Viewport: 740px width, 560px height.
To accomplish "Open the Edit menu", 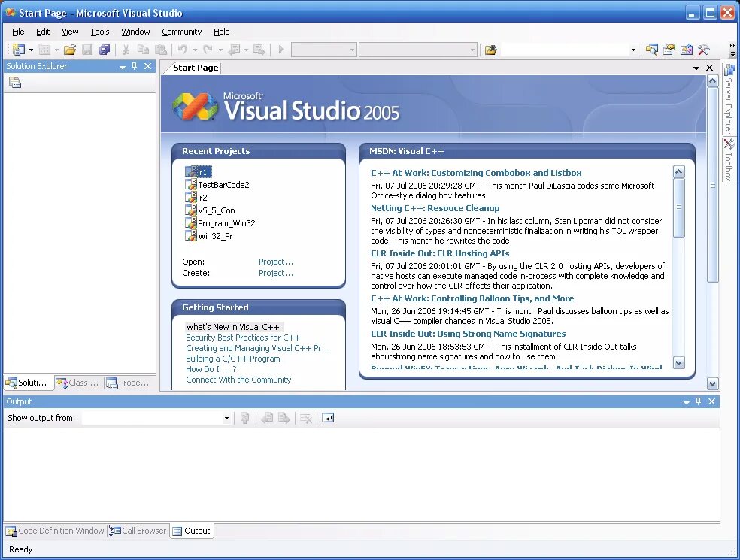I will (43, 32).
